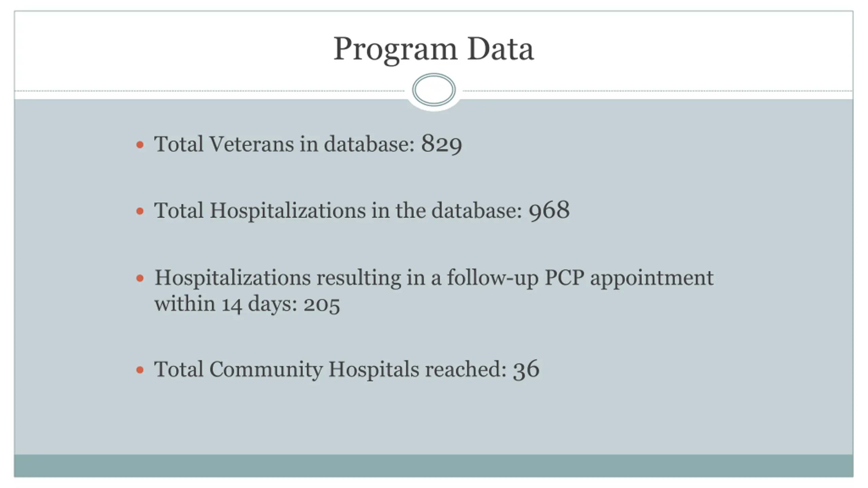Click the number 205

tap(321, 304)
